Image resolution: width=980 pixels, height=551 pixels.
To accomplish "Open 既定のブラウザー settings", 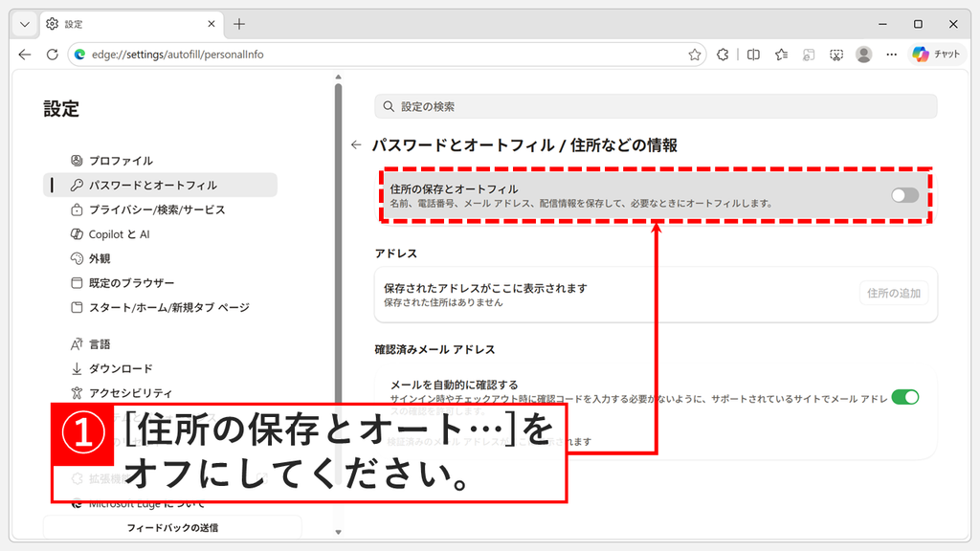I will (x=160, y=283).
